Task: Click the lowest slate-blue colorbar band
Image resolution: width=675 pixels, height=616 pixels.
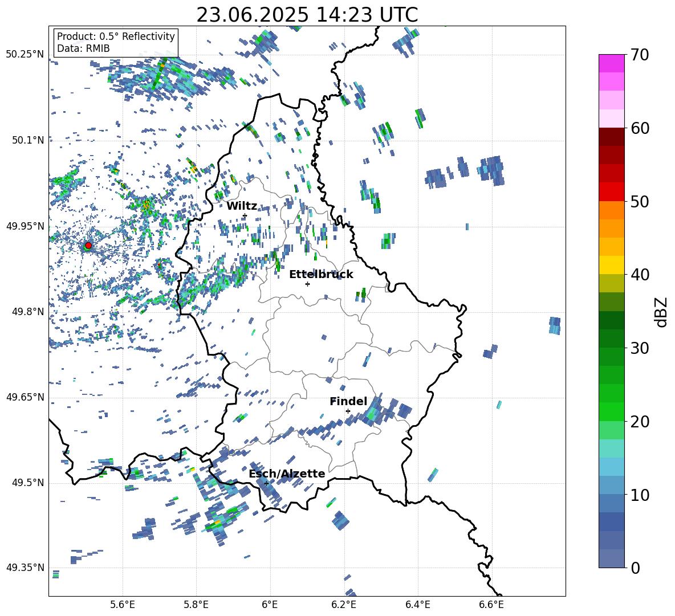Action: tap(611, 558)
